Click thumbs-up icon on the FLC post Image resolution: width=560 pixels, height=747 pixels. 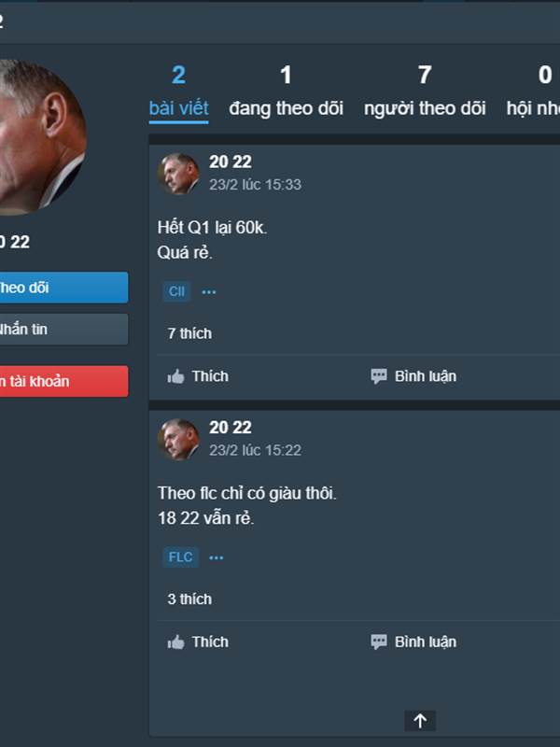coord(175,641)
